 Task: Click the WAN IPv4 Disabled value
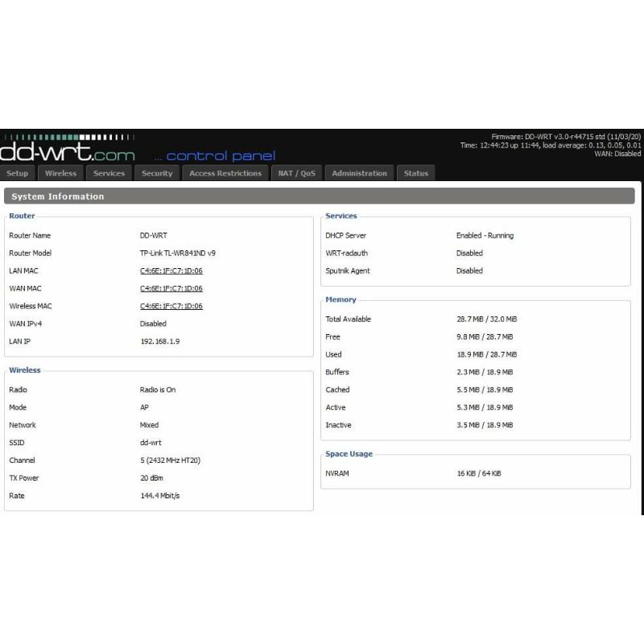pos(153,324)
